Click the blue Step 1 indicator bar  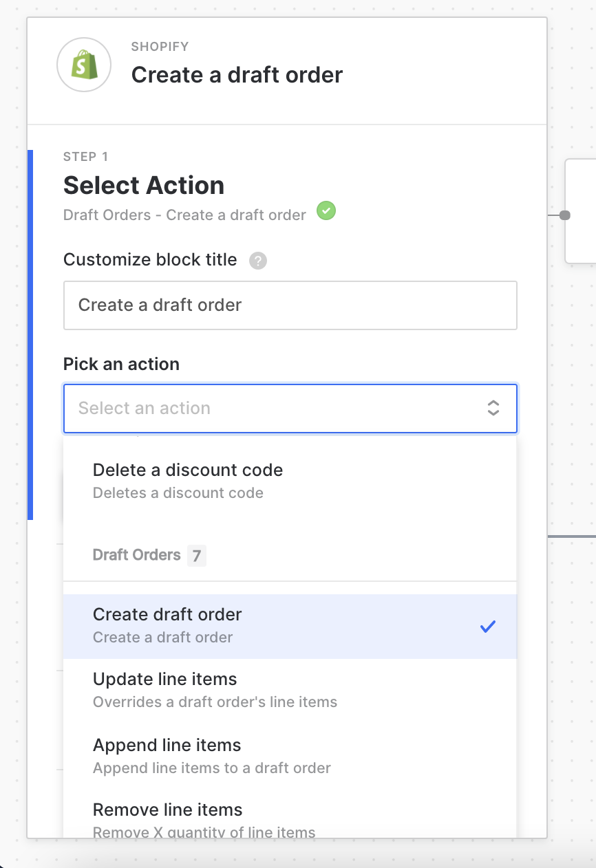coord(30,334)
